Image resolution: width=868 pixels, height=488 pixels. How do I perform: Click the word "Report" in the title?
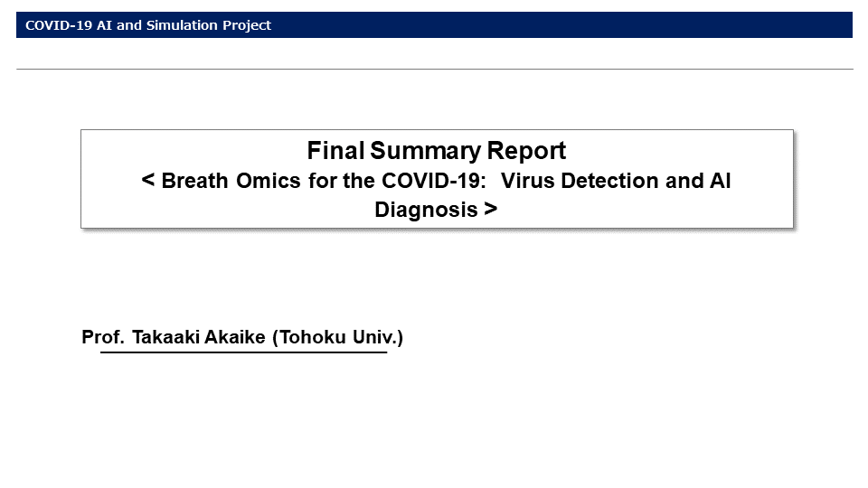click(x=526, y=151)
